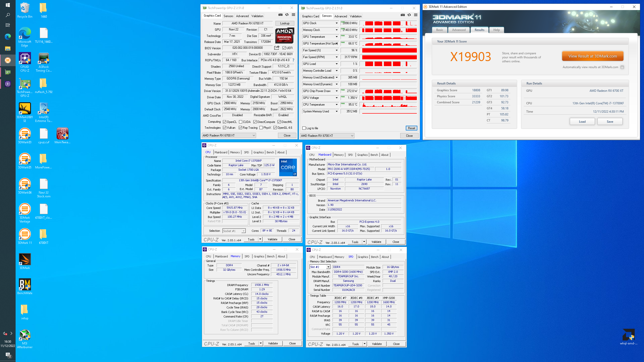Open nvflash_5.792 folder on desktop
The height and width of the screenshot is (362, 644).
point(44,86)
